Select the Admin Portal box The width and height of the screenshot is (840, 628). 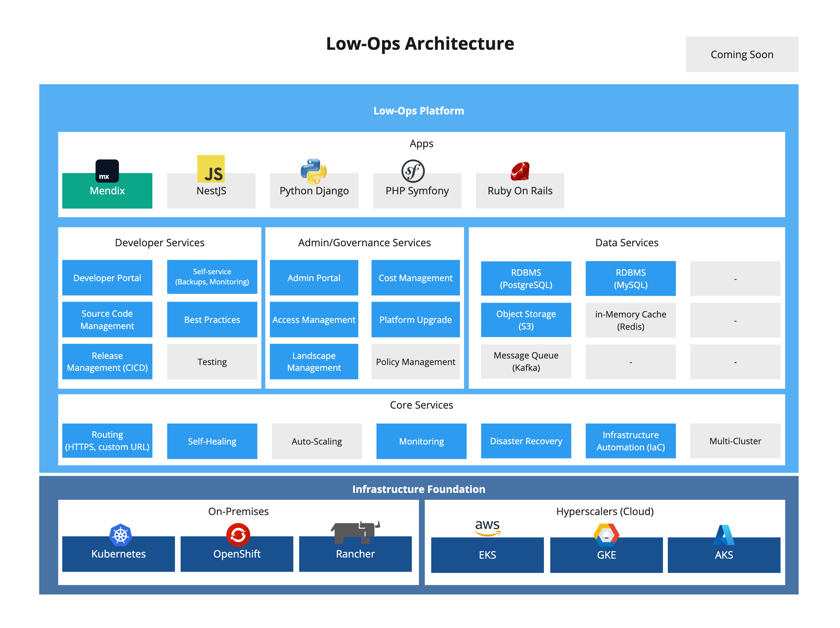(x=314, y=277)
